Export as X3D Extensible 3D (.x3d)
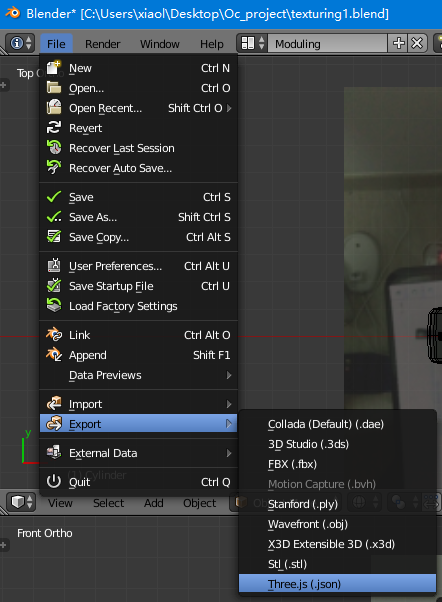This screenshot has width=442, height=602. 338,544
